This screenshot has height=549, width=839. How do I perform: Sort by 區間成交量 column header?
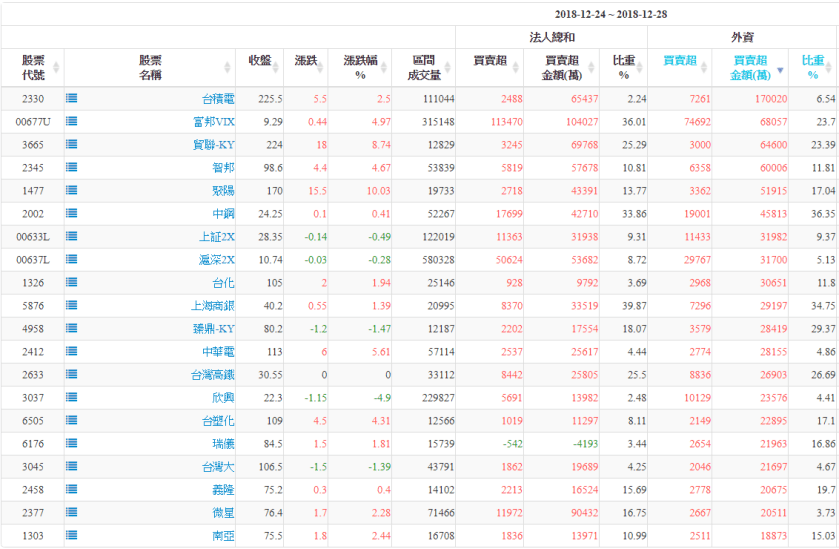click(x=424, y=67)
